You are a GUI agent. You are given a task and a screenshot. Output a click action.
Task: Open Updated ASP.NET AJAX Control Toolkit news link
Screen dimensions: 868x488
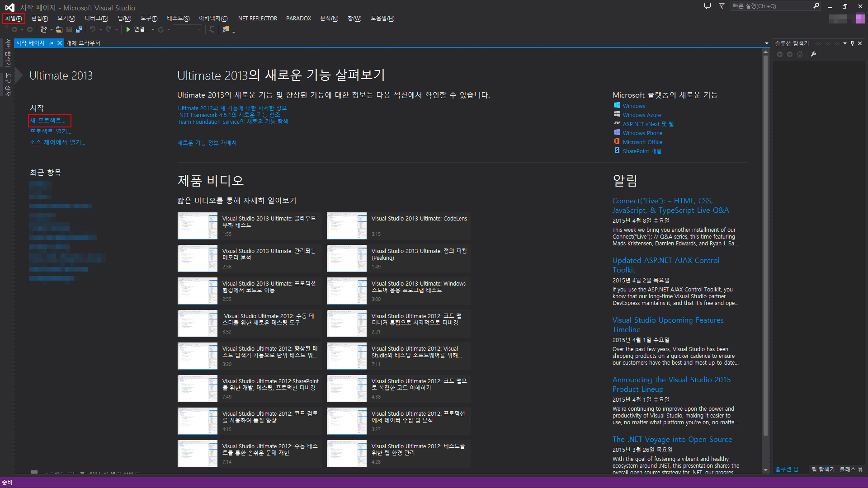[666, 265]
